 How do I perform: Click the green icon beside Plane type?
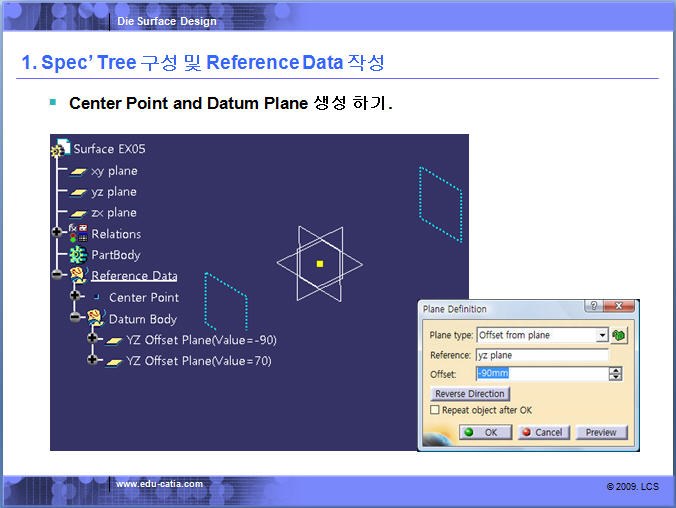[x=620, y=335]
